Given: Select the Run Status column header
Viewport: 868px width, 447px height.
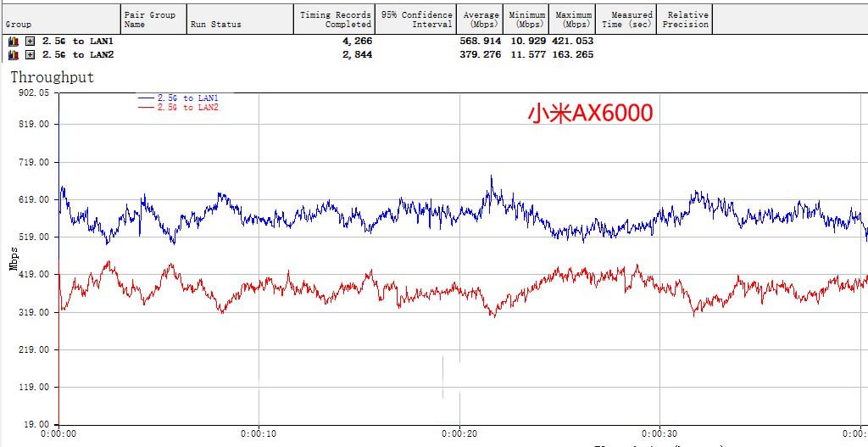Looking at the screenshot, I should 240,20.
